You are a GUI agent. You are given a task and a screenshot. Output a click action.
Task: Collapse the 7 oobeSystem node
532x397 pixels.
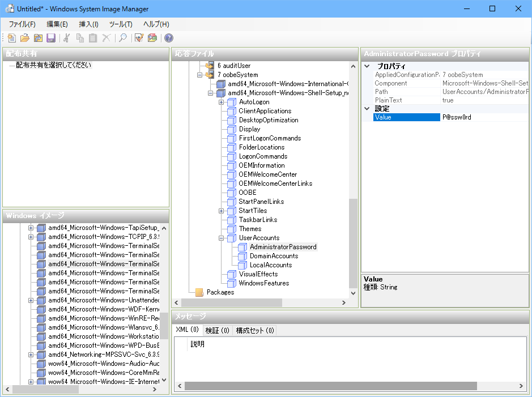tap(200, 75)
